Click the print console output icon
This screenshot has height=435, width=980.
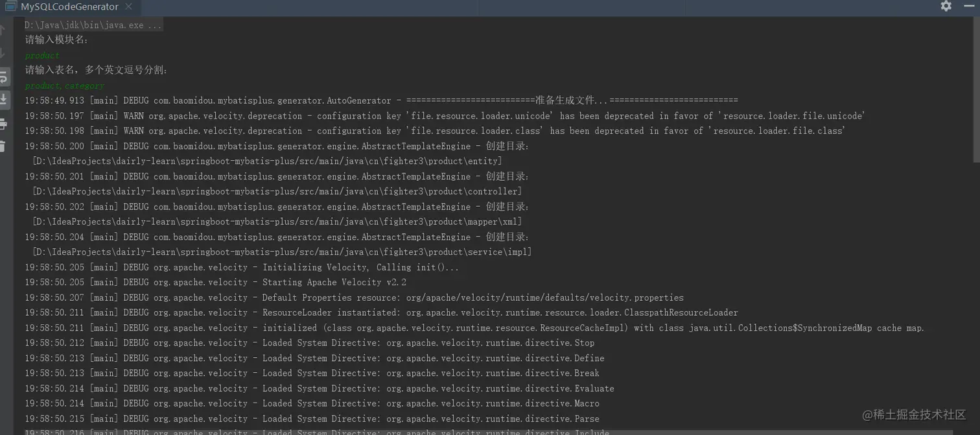tap(3, 123)
